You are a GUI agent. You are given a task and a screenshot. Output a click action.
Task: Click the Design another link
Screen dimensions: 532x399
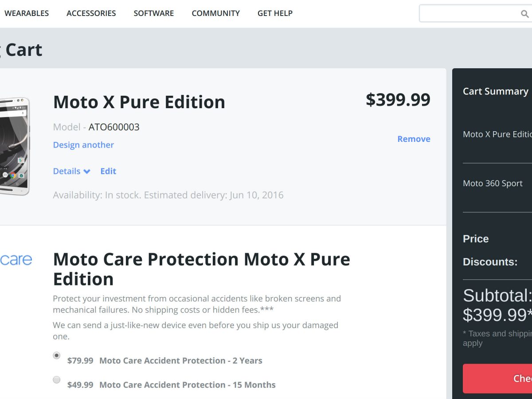83,145
